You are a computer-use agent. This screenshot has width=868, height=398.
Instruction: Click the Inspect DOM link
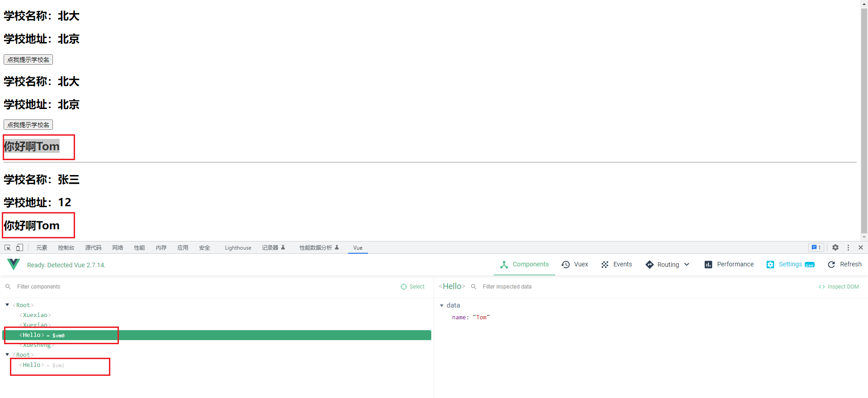point(839,287)
